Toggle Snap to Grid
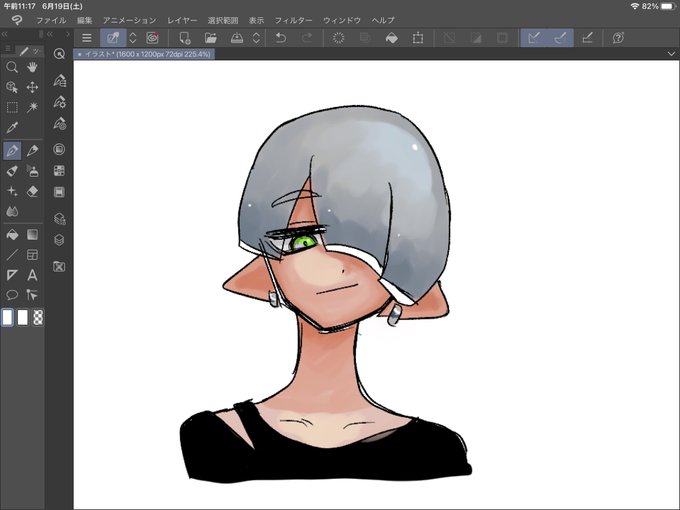The width and height of the screenshot is (680, 510). tap(587, 38)
